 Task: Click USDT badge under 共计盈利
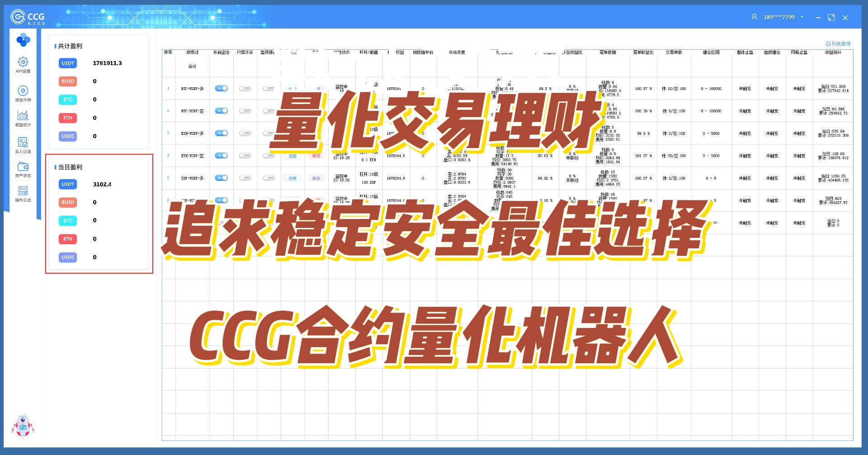(x=68, y=63)
